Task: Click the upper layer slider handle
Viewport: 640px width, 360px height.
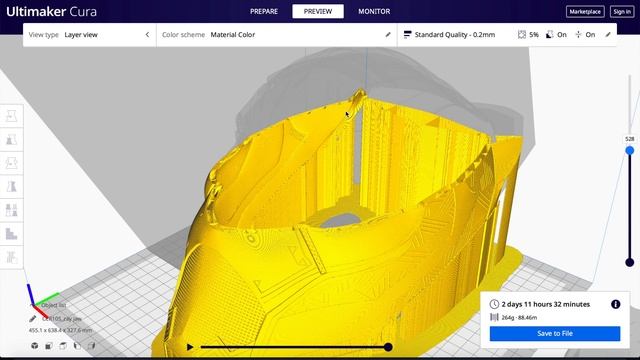Action: click(630, 151)
